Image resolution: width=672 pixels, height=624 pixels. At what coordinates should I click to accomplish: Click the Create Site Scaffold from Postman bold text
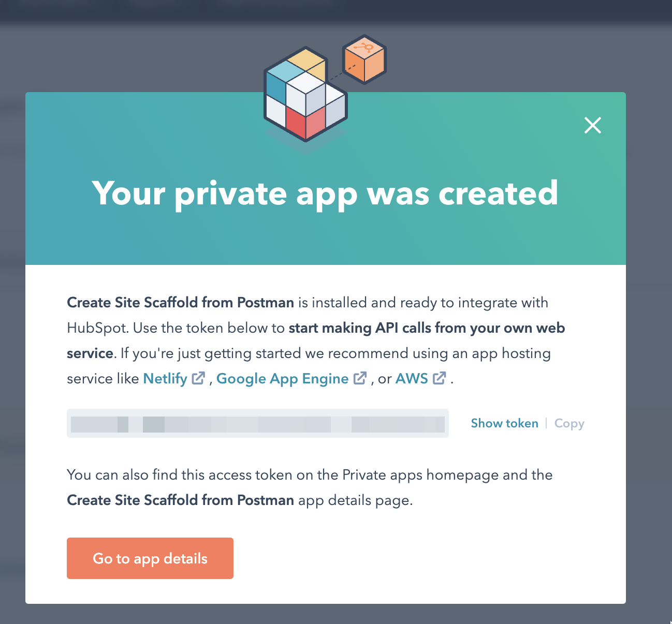click(x=180, y=303)
